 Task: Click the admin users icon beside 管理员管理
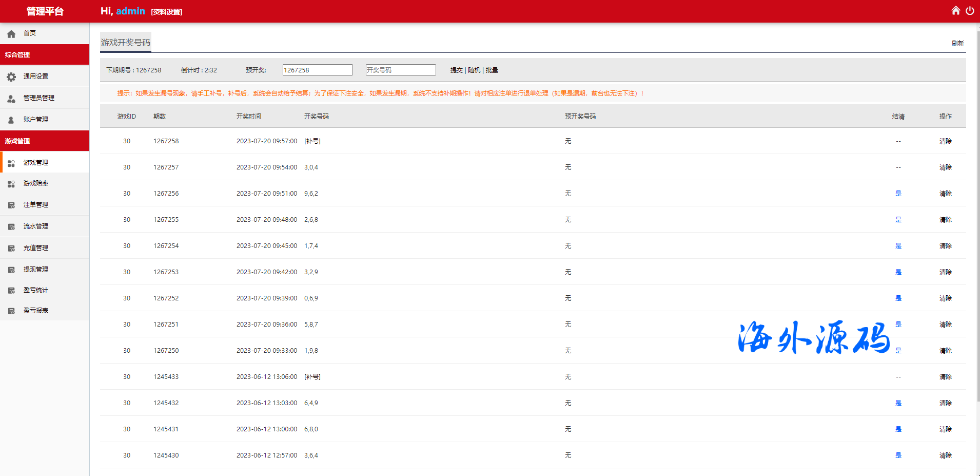pyautogui.click(x=11, y=99)
